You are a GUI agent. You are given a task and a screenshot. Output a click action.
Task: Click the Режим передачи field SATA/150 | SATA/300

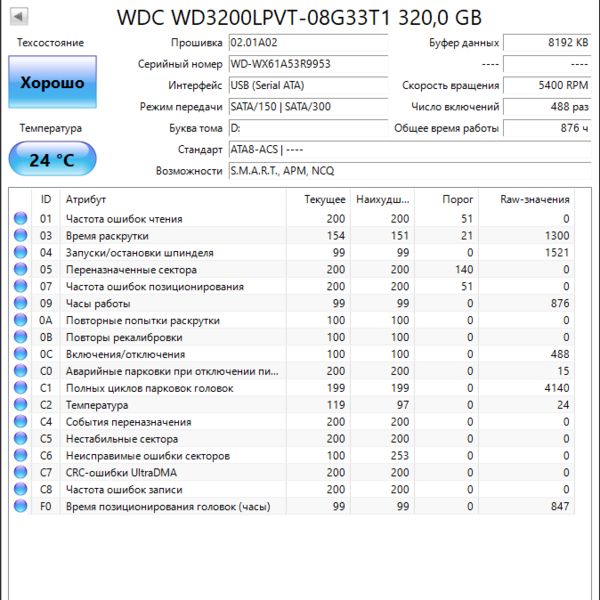click(308, 107)
